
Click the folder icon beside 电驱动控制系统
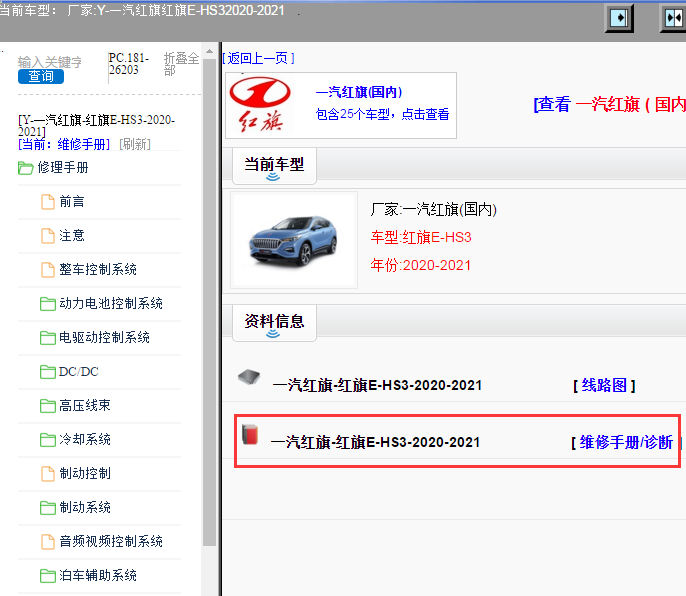(x=48, y=338)
